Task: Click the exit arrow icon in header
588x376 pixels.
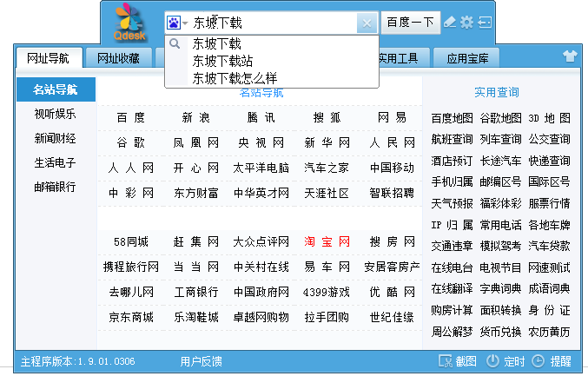Action: [x=485, y=23]
